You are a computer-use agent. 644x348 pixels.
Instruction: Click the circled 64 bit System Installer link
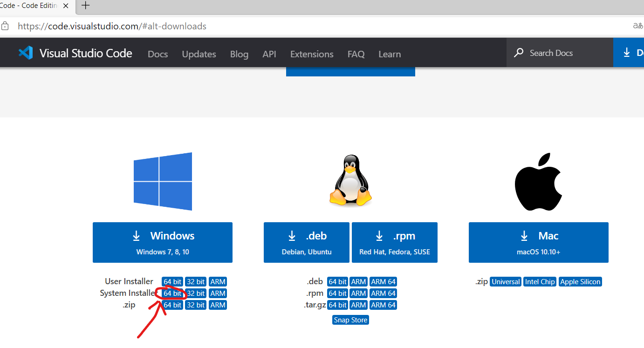tap(172, 293)
